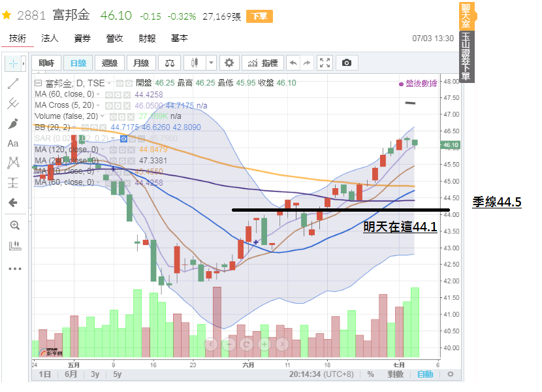Show more drawing tools via three dots

pos(15,269)
